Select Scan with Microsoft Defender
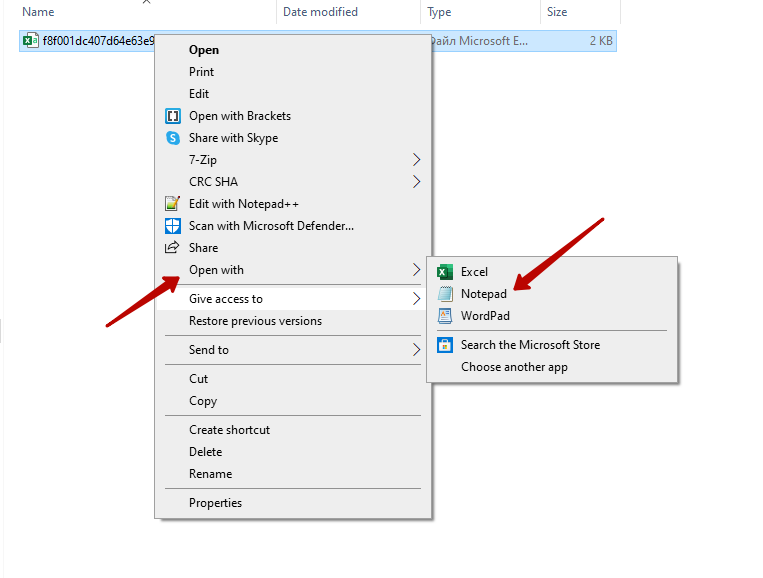Viewport: 763px width, 578px height. pos(293,226)
